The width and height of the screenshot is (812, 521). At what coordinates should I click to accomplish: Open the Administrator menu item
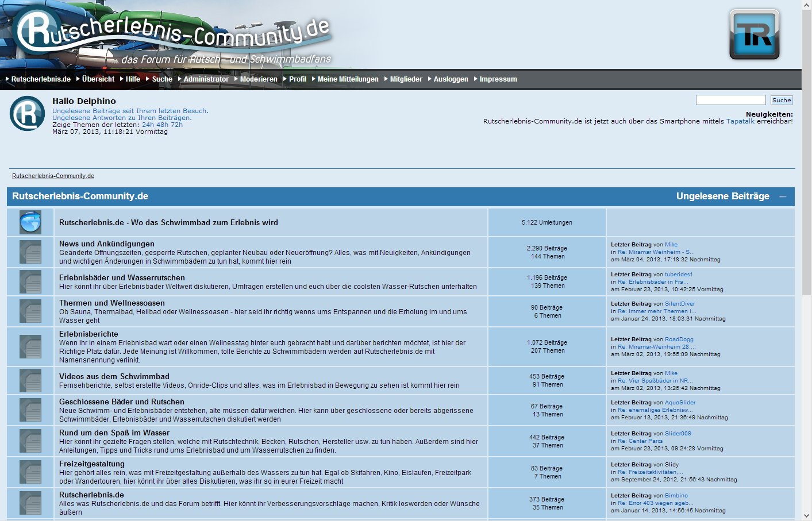[206, 79]
